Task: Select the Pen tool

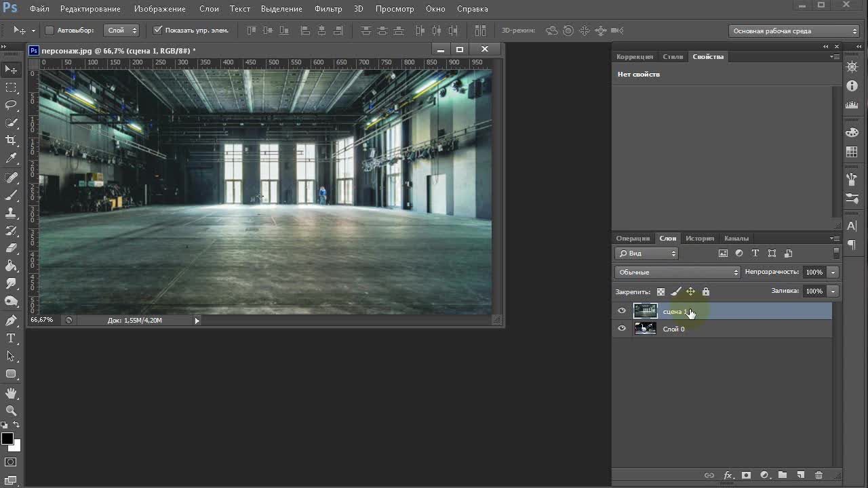Action: point(11,321)
